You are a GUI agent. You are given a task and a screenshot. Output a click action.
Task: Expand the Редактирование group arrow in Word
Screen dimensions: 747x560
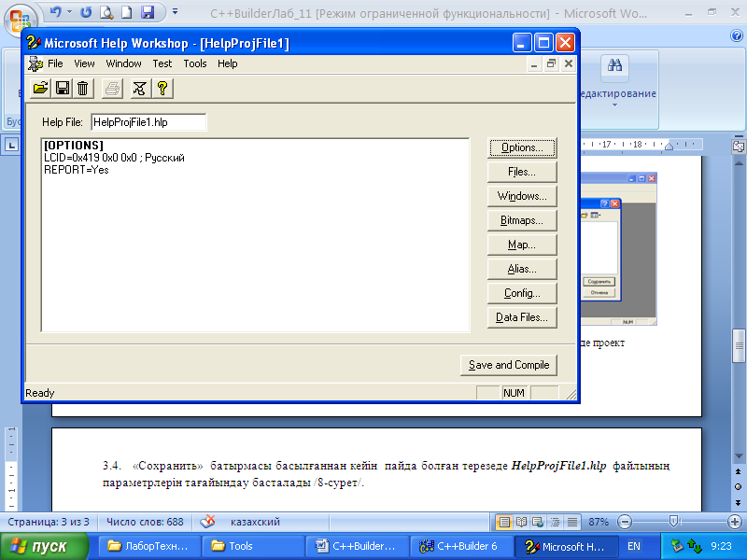tap(614, 105)
